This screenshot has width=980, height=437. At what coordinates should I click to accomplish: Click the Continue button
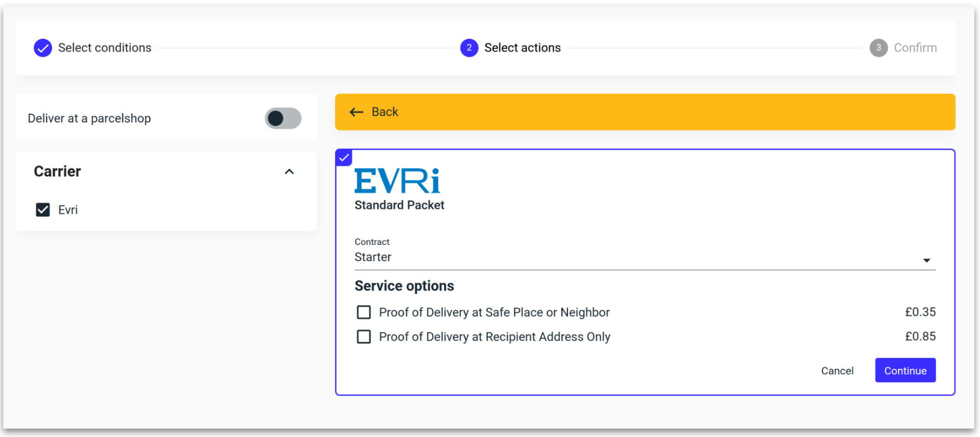905,370
